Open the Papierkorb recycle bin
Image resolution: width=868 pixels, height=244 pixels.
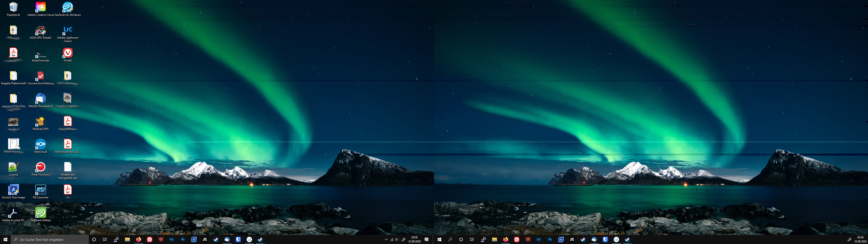pos(13,7)
